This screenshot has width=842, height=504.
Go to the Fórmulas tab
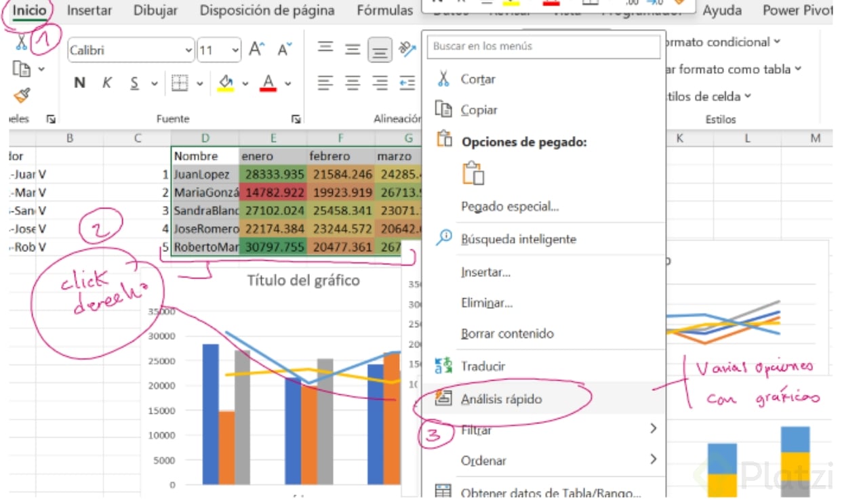click(384, 10)
